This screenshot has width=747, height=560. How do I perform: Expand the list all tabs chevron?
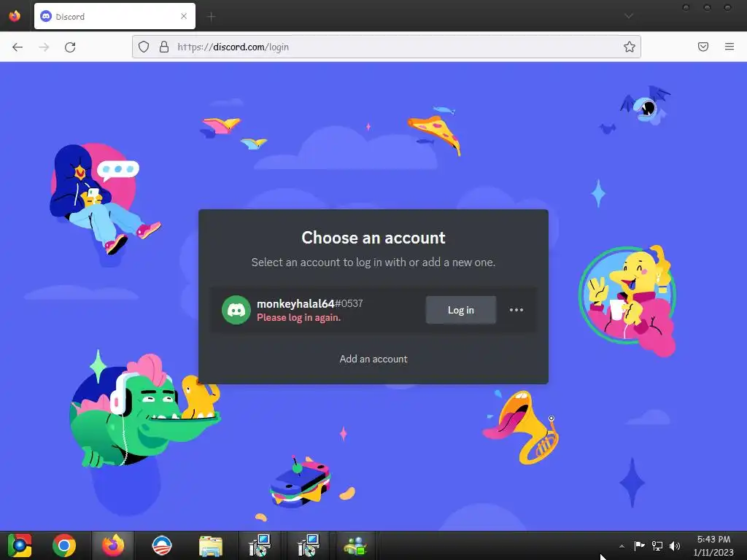pyautogui.click(x=629, y=16)
